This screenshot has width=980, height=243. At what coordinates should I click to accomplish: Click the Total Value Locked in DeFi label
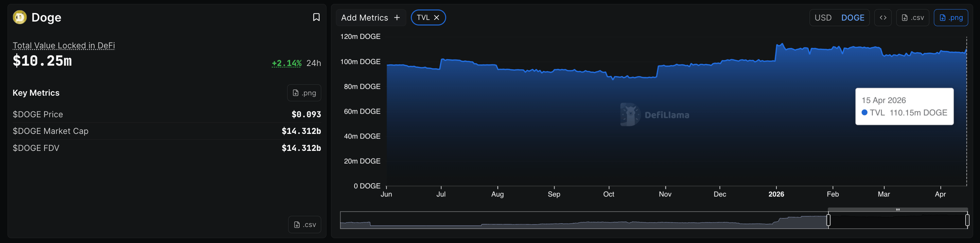(63, 46)
